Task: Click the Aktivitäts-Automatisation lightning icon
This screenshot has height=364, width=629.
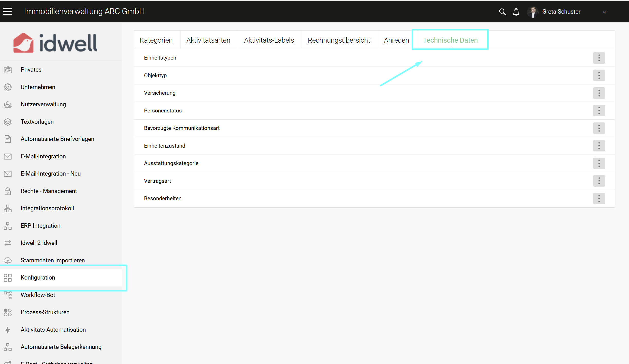Action: 8,330
